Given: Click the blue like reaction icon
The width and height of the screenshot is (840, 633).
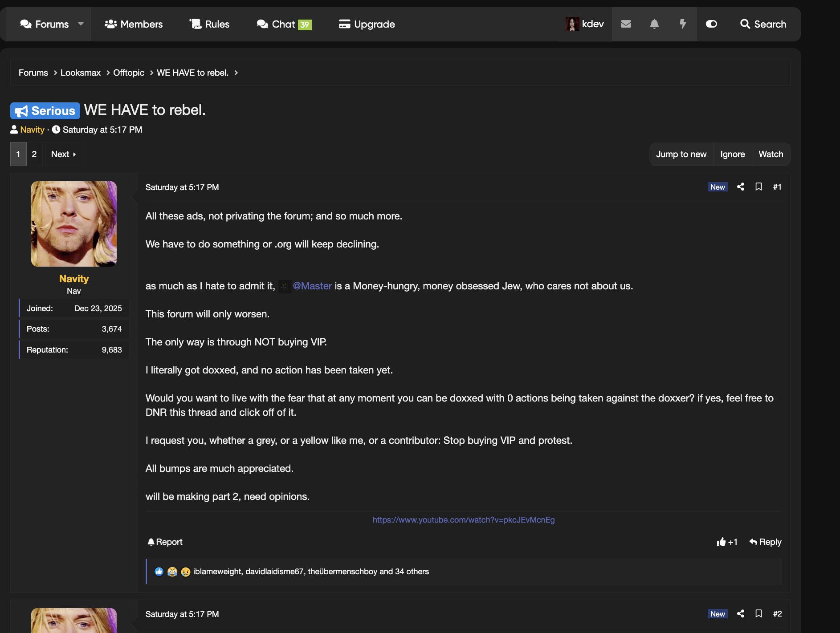Looking at the screenshot, I should click(159, 572).
